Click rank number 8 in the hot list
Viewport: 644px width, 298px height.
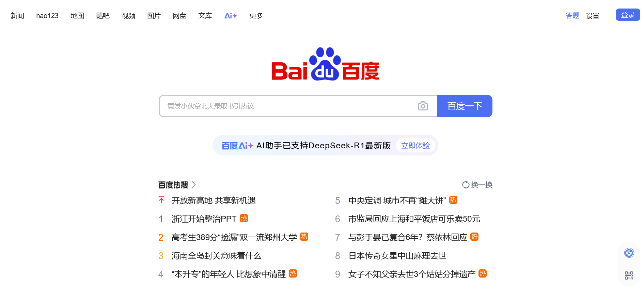[337, 256]
